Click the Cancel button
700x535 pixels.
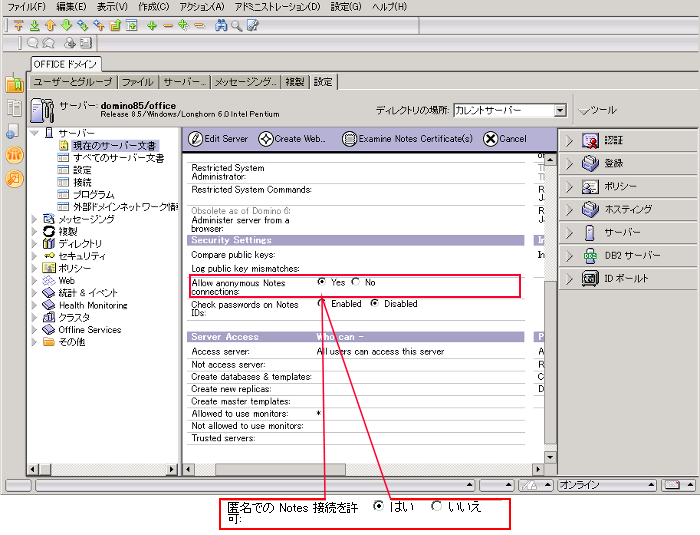pos(505,139)
